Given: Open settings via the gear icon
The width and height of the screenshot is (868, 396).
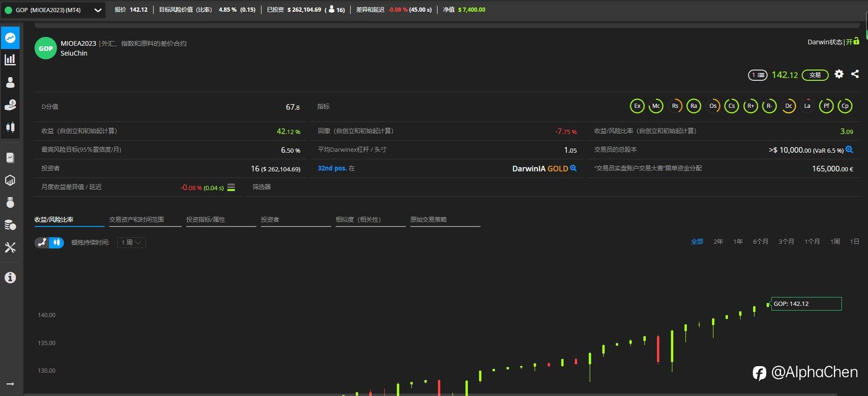Looking at the screenshot, I should (x=839, y=74).
